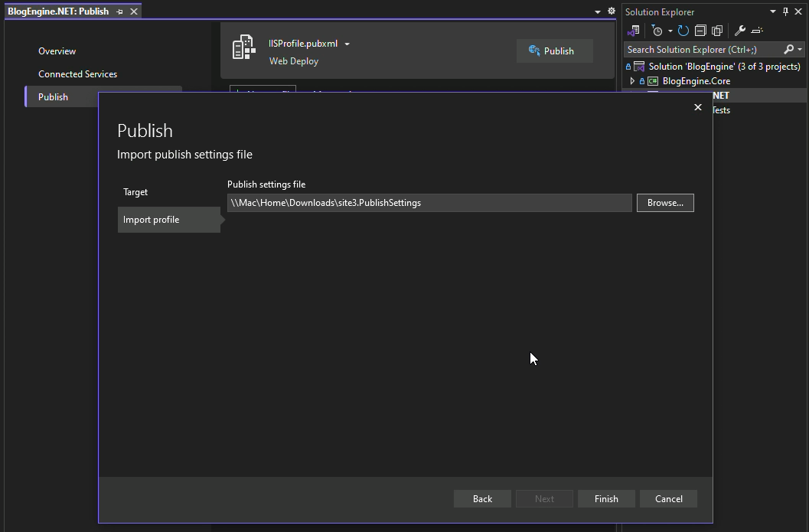Close the Publish dialog with X
Viewport: 809px width, 532px height.
[698, 107]
